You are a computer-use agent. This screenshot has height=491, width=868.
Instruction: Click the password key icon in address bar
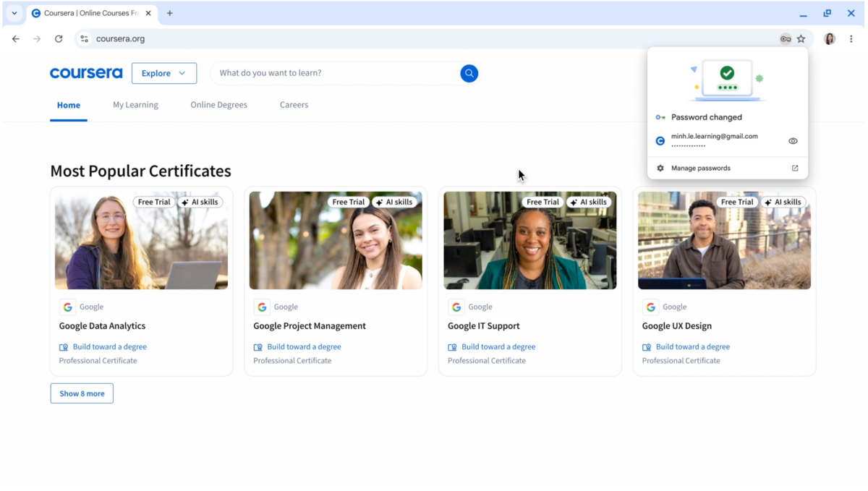click(786, 39)
